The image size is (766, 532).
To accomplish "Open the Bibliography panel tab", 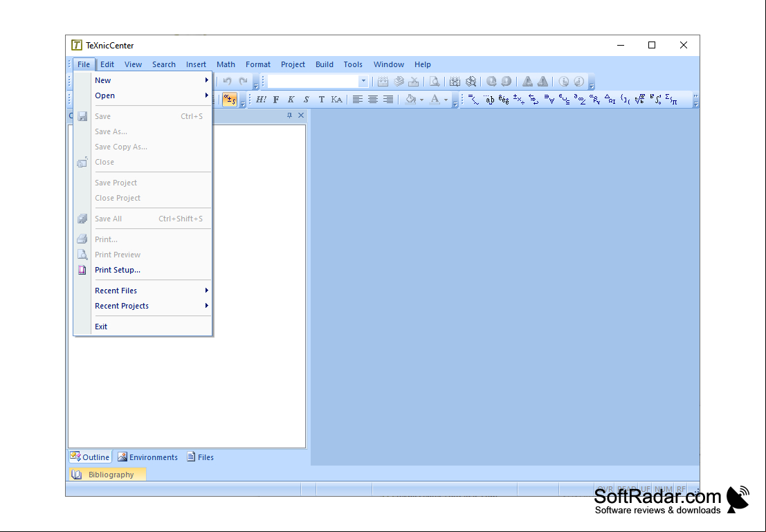I will pos(107,475).
